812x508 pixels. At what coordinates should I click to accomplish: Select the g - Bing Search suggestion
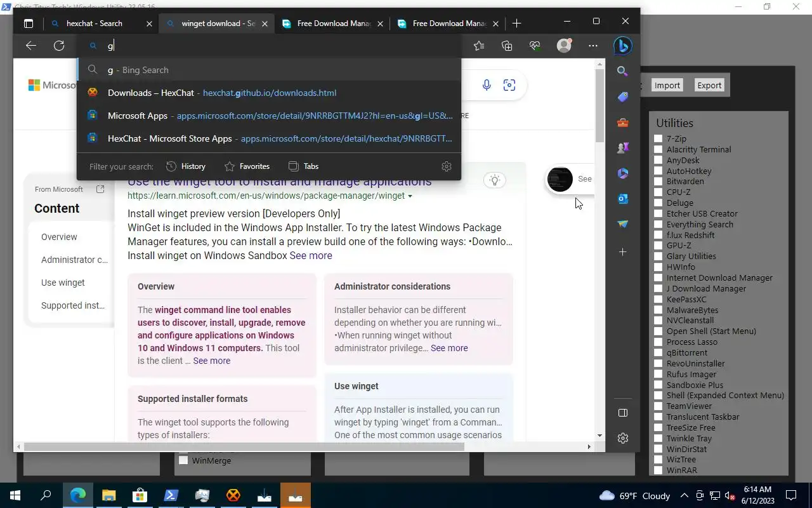269,70
